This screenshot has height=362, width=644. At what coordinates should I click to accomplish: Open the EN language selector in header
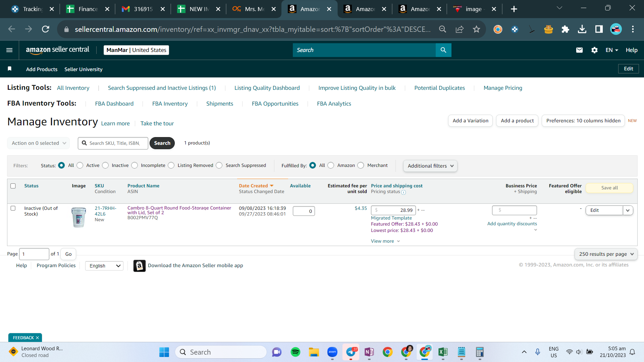tap(612, 50)
